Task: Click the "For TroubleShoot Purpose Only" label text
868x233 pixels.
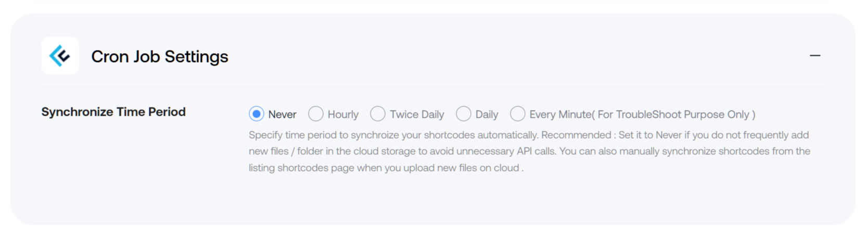Action: [x=673, y=115]
